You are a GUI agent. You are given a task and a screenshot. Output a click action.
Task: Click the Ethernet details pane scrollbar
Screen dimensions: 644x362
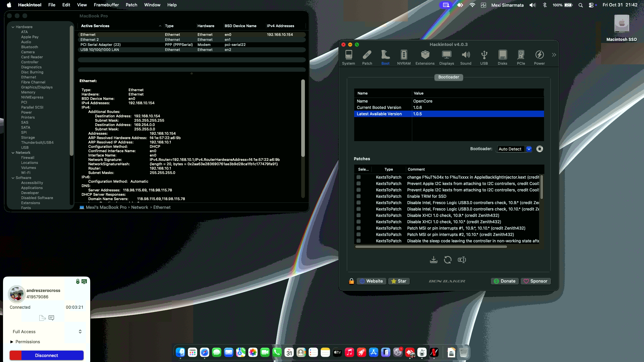303,118
